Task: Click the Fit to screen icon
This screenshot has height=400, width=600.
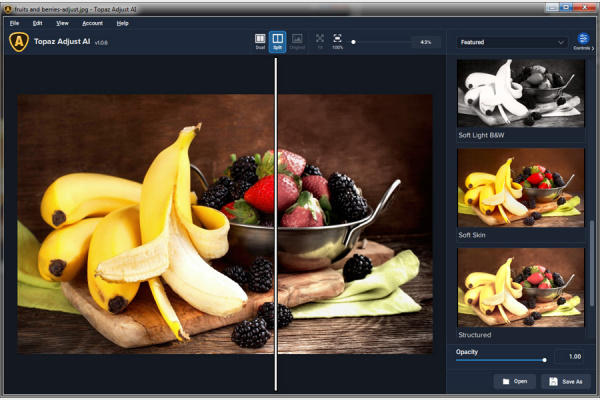Action: [x=320, y=41]
